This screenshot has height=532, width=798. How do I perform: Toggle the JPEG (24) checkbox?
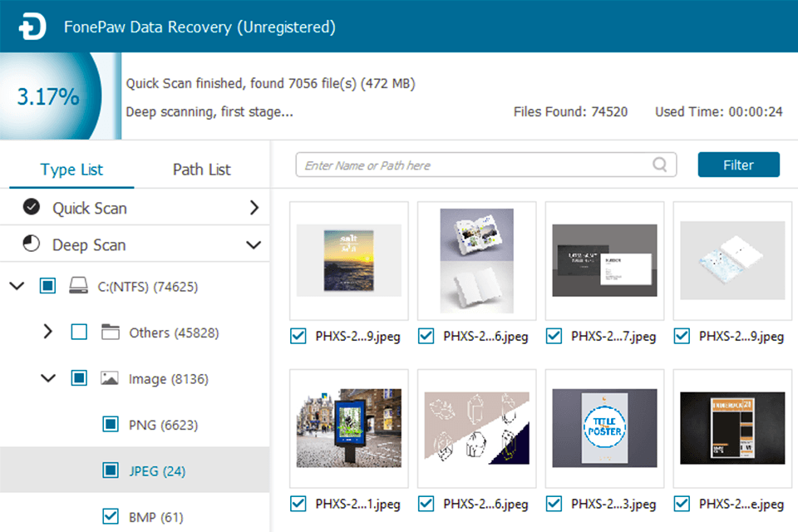(x=110, y=470)
